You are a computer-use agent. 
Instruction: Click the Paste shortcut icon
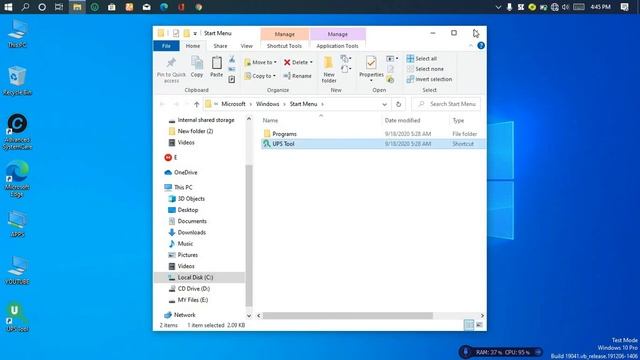coord(232,79)
